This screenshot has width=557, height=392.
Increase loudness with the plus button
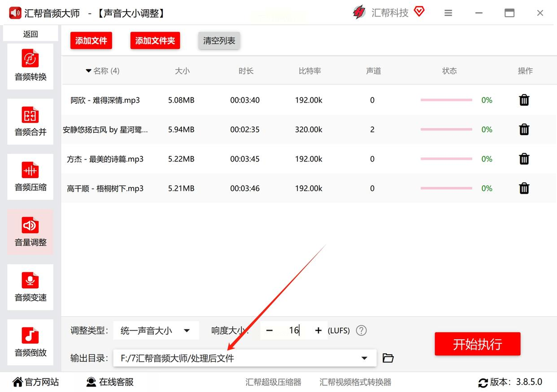tap(318, 331)
